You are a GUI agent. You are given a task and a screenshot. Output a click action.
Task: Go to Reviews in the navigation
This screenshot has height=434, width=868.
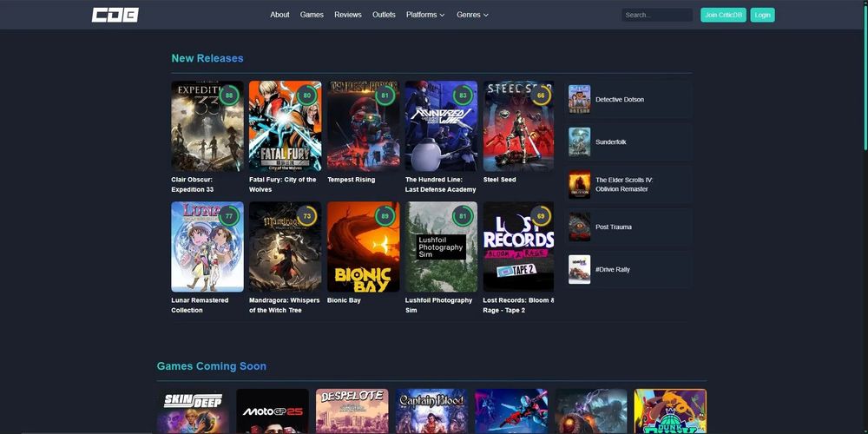click(x=348, y=15)
